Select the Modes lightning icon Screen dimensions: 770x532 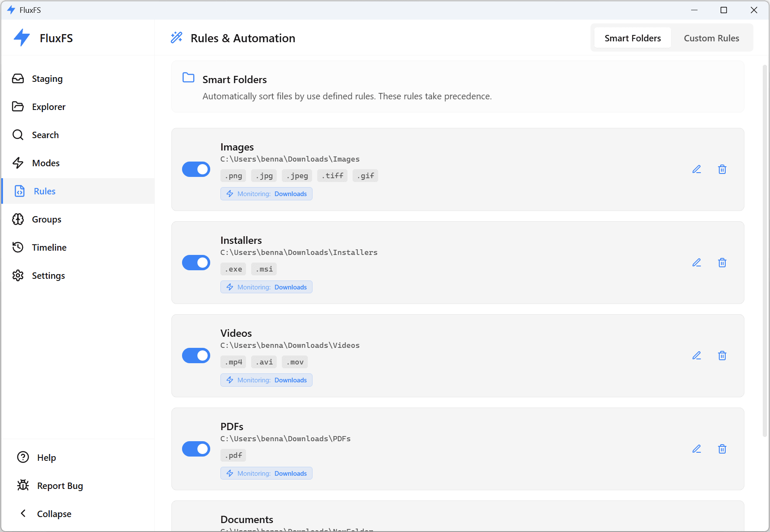(x=18, y=163)
